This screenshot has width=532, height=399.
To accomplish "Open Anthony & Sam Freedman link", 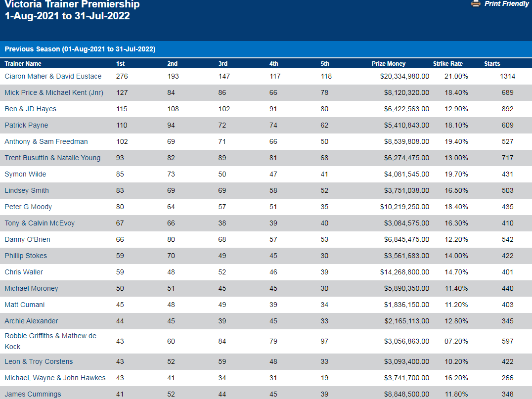I will [46, 141].
